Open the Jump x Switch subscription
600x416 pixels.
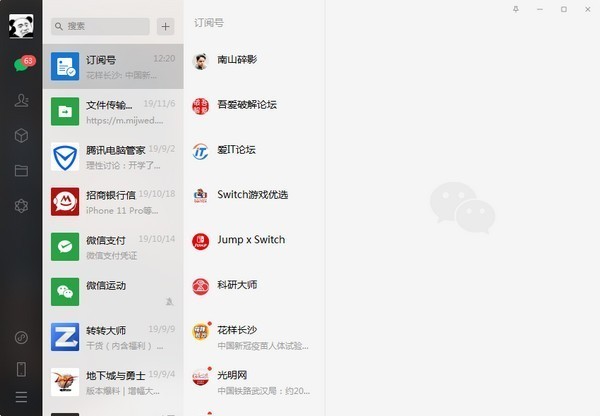tap(253, 240)
